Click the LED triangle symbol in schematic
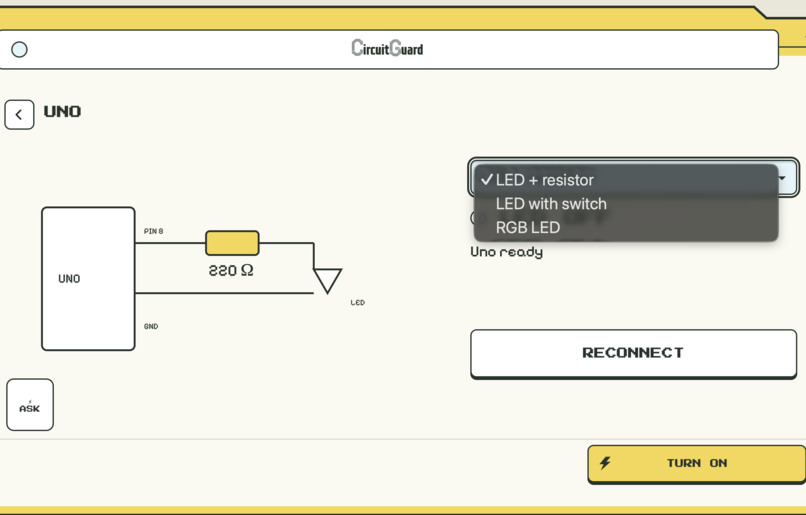The image size is (806, 515). 327,281
